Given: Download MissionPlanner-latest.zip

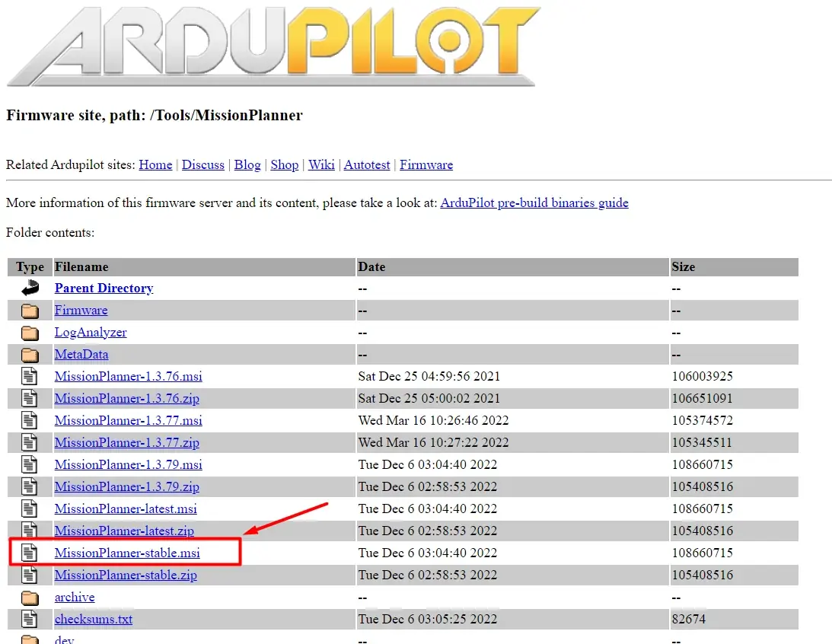Looking at the screenshot, I should (x=124, y=531).
